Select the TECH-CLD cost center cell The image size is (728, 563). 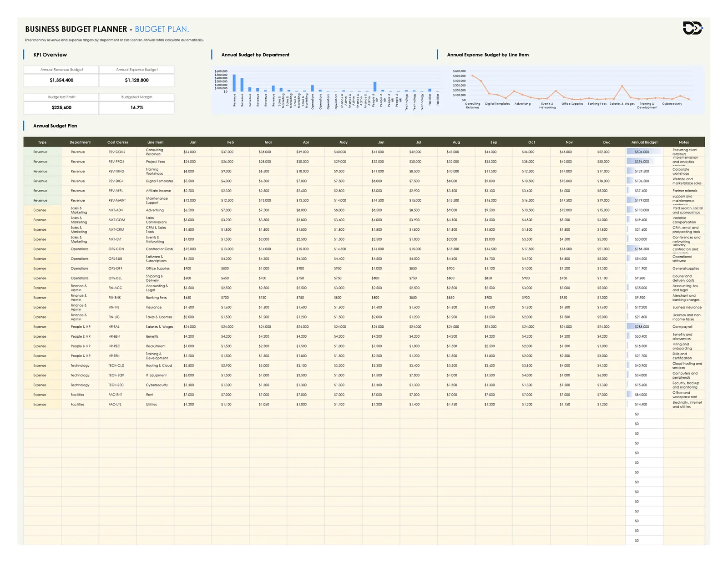tap(118, 365)
